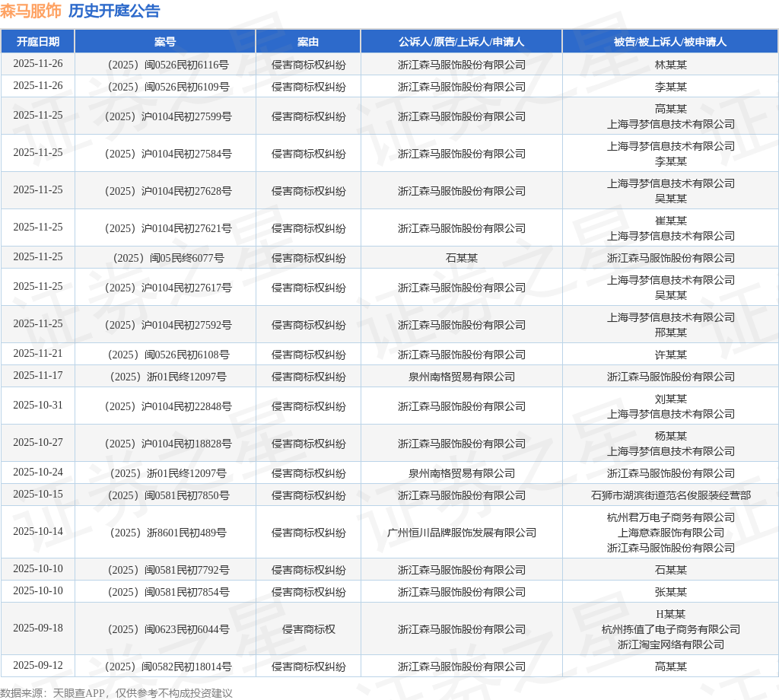Click case number 闽0526民初6109号
Viewport: 779px width, 700px height.
point(168,87)
